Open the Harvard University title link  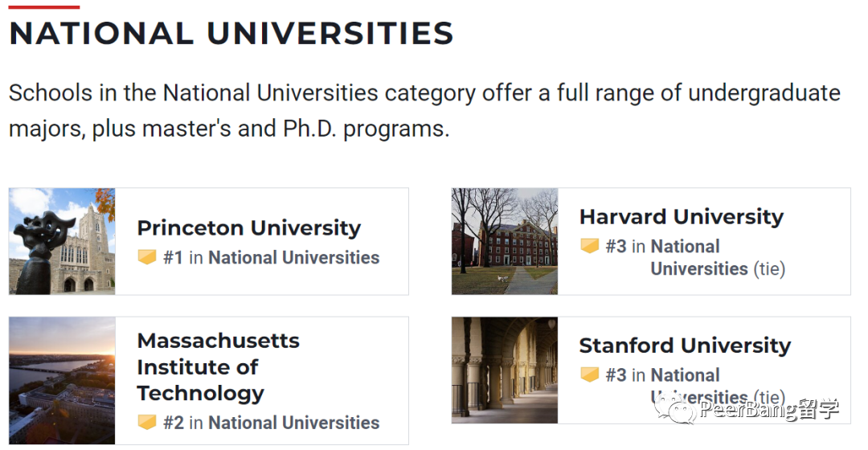681,216
